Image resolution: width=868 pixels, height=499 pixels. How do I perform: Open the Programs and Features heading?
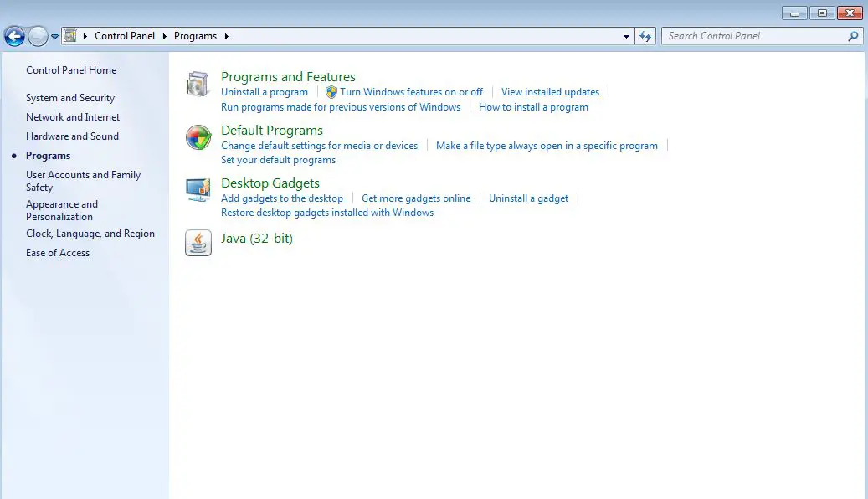click(288, 77)
